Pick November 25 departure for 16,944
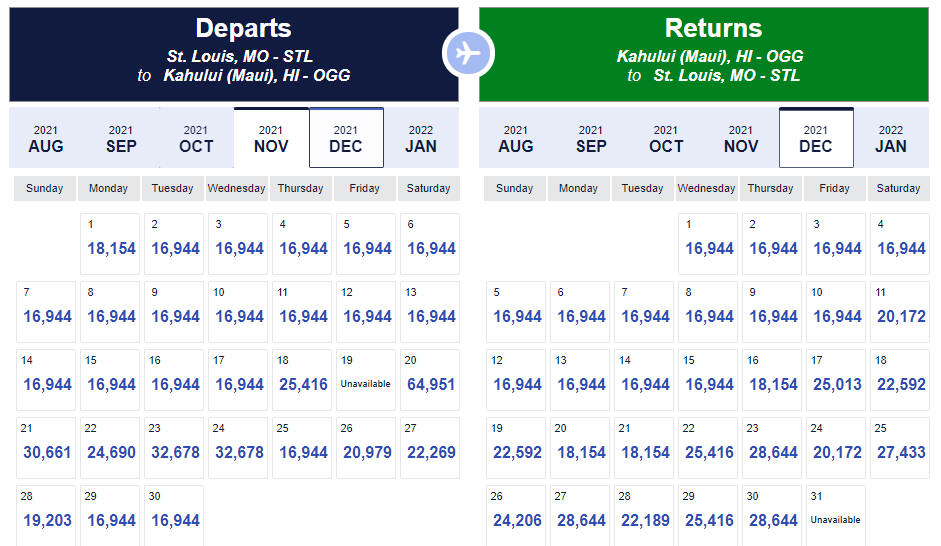 click(x=302, y=448)
